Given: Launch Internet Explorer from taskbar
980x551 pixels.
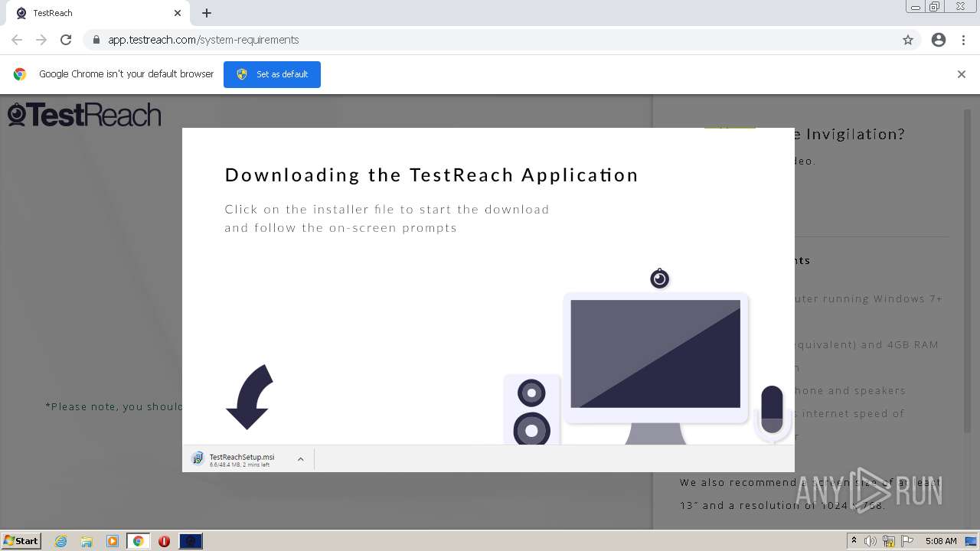Looking at the screenshot, I should [x=61, y=541].
